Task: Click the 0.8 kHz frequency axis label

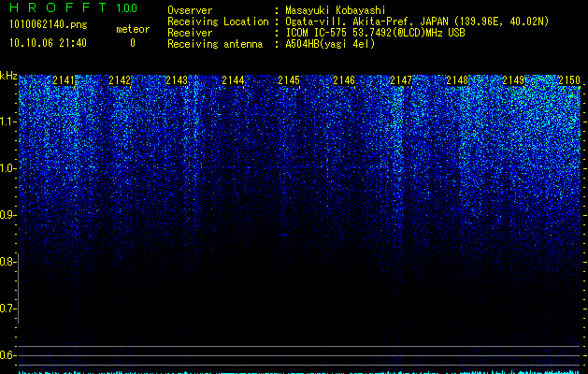Action: tap(7, 262)
